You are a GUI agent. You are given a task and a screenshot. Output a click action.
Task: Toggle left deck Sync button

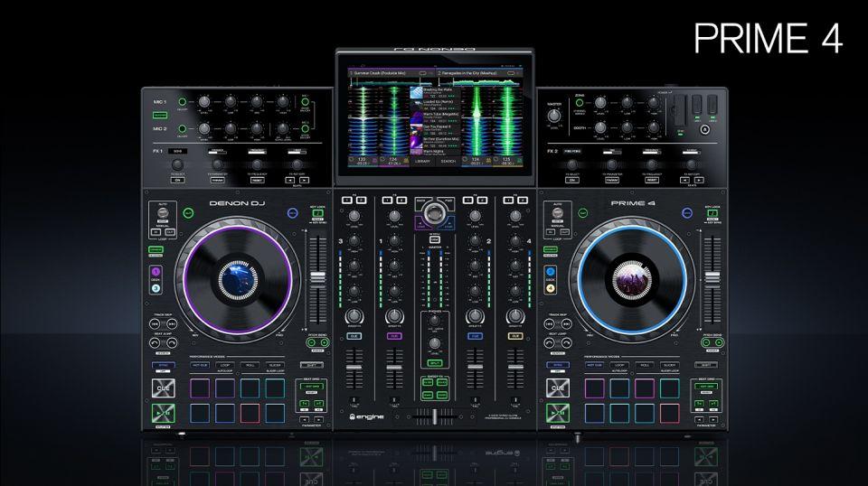pyautogui.click(x=164, y=366)
